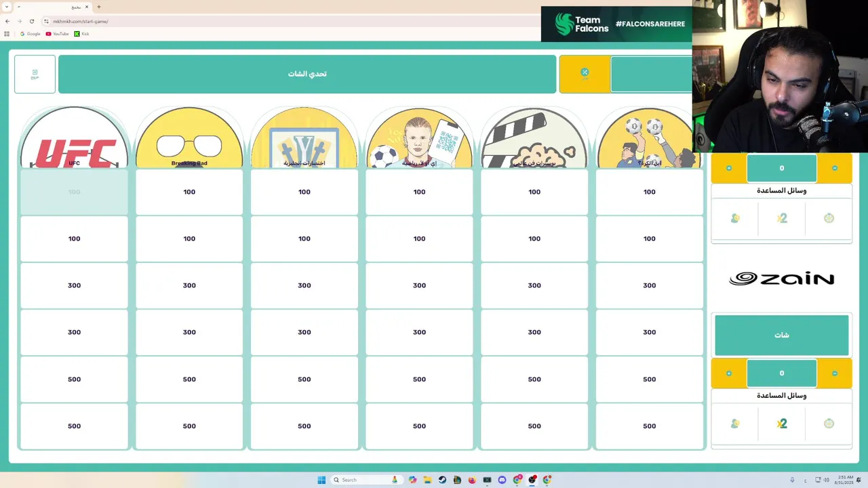The height and width of the screenshot is (488, 868).
Task: Use the person helper icon above the Zain logo
Action: tap(735, 218)
